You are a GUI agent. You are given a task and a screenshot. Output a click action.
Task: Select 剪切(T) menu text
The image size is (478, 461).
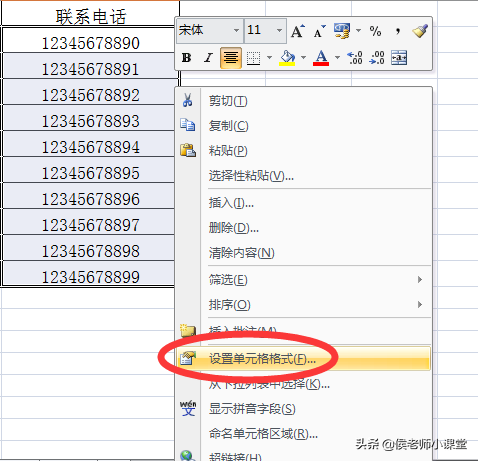click(228, 101)
